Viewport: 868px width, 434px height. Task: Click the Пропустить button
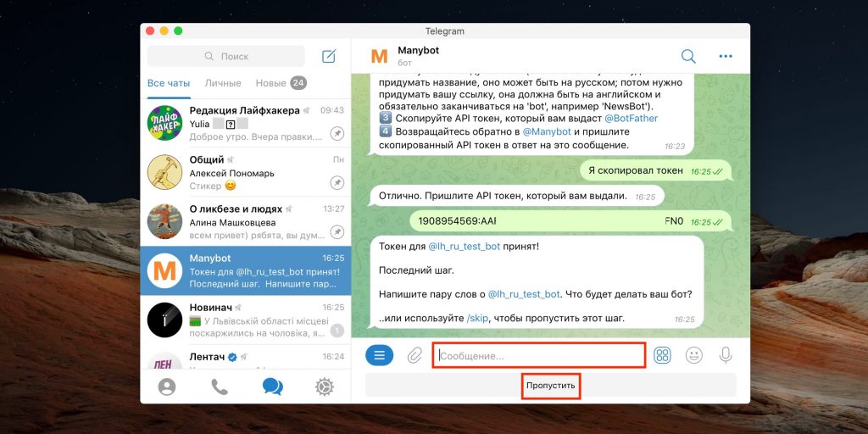click(x=551, y=385)
